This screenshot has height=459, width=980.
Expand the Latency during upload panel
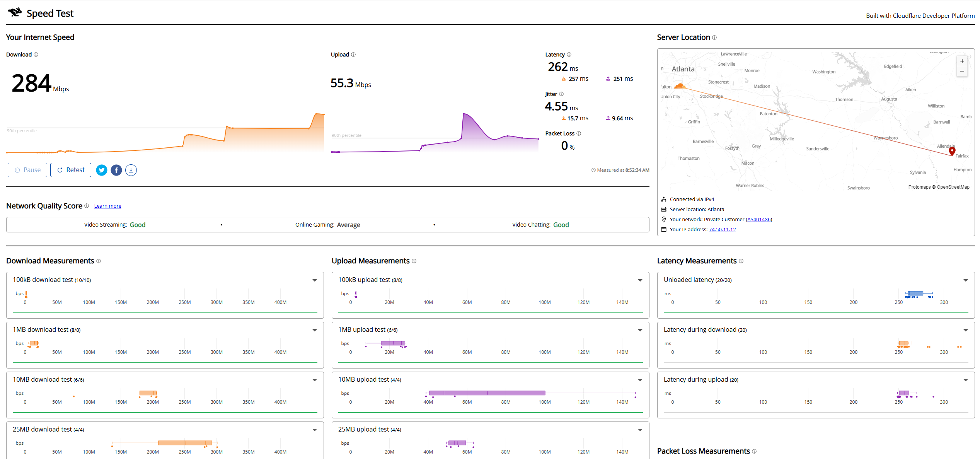966,380
